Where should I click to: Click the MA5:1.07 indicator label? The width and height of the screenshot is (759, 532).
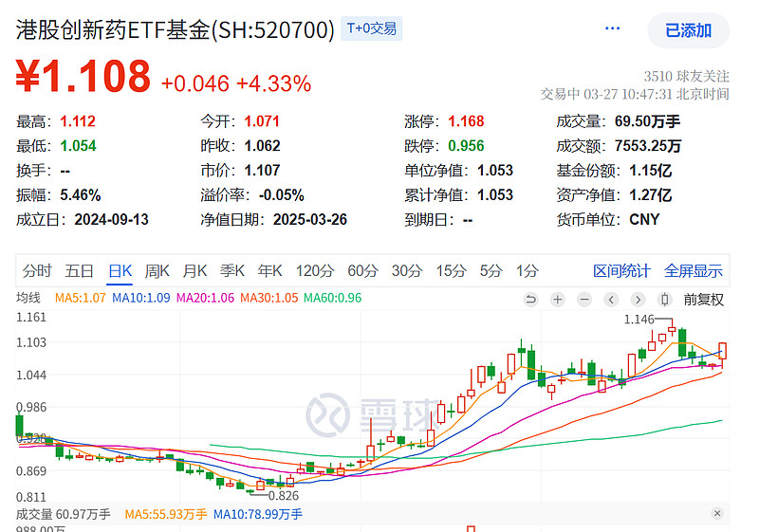pyautogui.click(x=81, y=298)
